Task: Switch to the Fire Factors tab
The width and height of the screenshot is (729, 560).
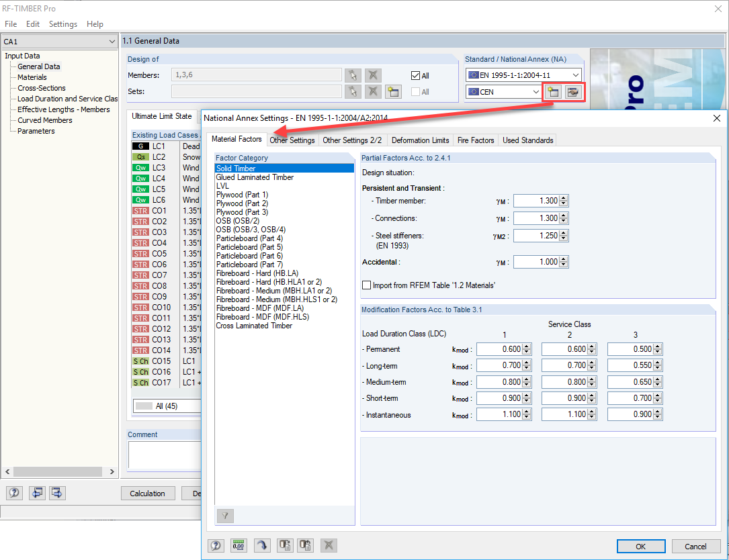Action: 475,140
